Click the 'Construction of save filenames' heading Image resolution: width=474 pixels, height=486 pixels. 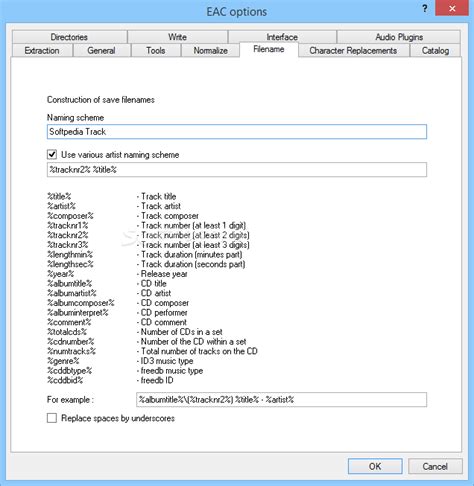[x=101, y=100]
